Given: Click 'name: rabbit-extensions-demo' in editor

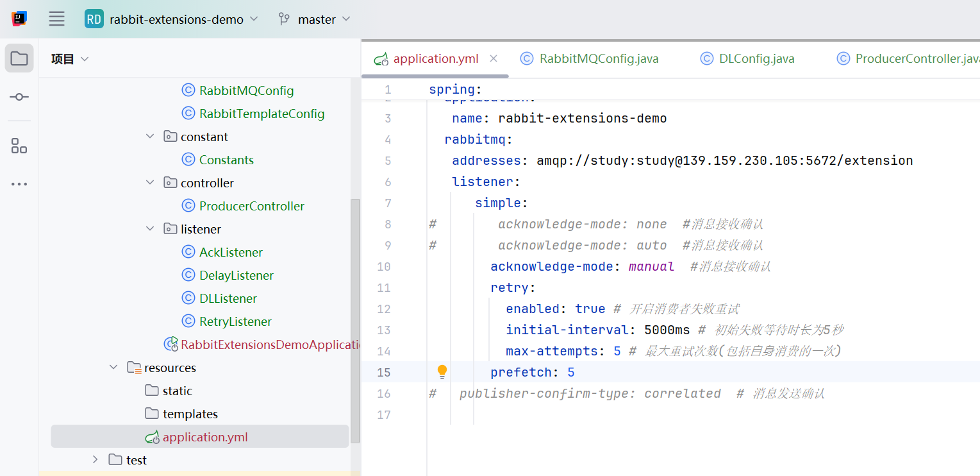Looking at the screenshot, I should 560,118.
